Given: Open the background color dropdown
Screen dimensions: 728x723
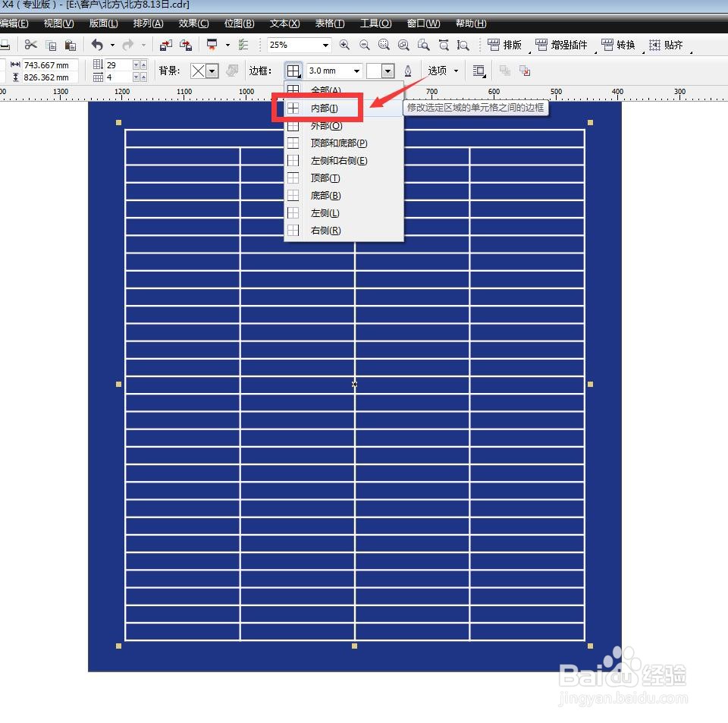Looking at the screenshot, I should (x=212, y=71).
